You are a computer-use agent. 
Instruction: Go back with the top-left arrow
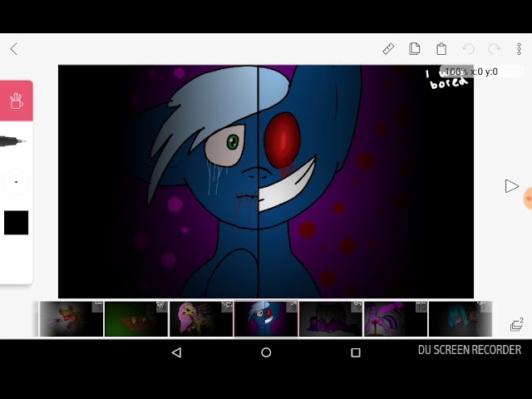coord(14,49)
